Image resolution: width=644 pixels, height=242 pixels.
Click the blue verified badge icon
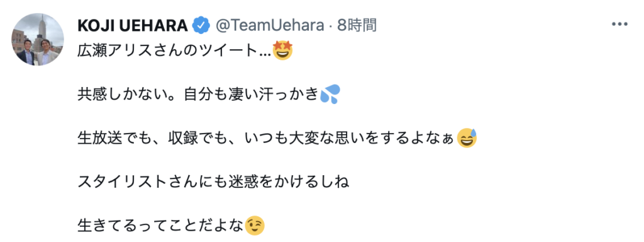click(x=202, y=25)
